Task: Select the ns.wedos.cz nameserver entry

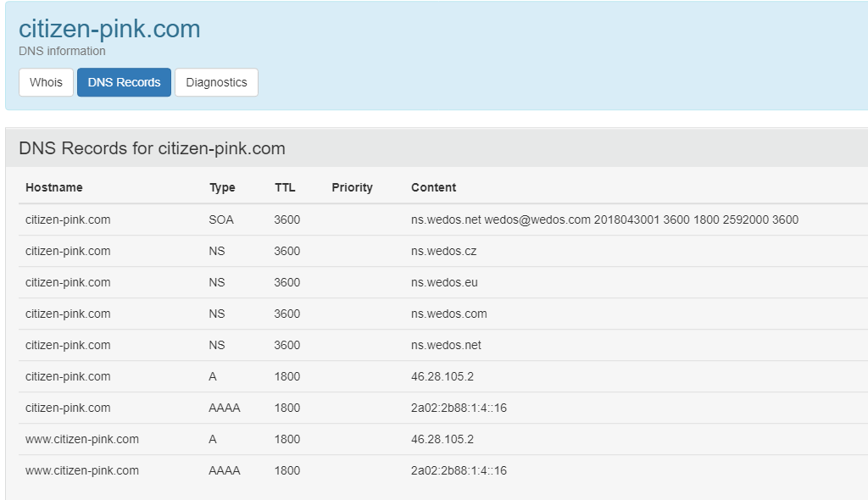Action: coord(443,252)
